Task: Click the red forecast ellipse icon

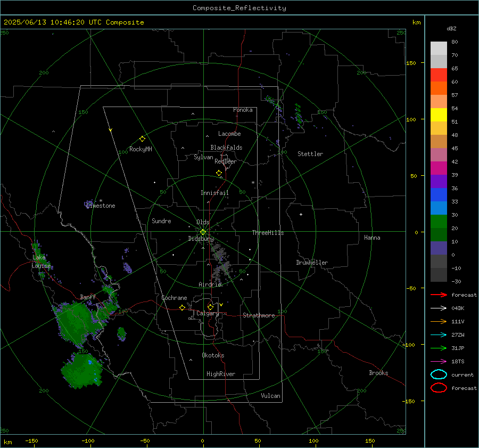Action: (439, 388)
